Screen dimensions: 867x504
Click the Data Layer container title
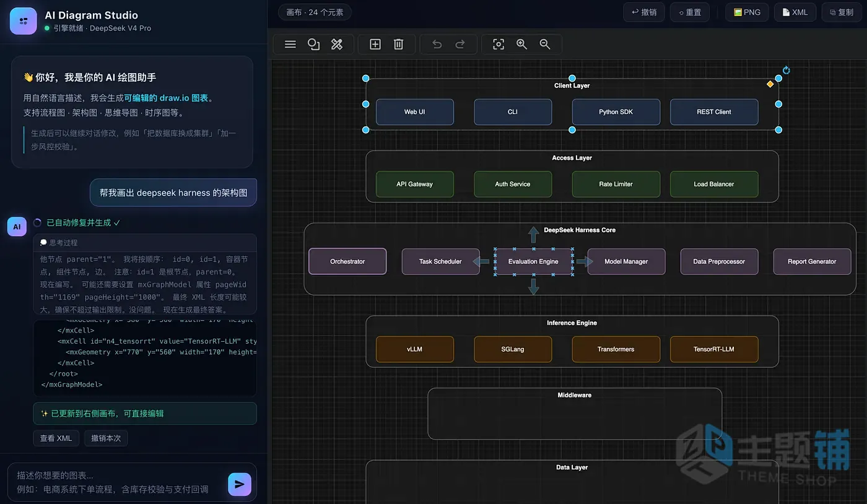click(572, 467)
